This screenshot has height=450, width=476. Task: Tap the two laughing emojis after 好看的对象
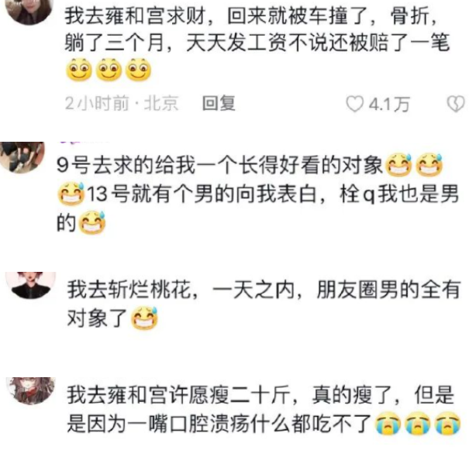coord(414,165)
